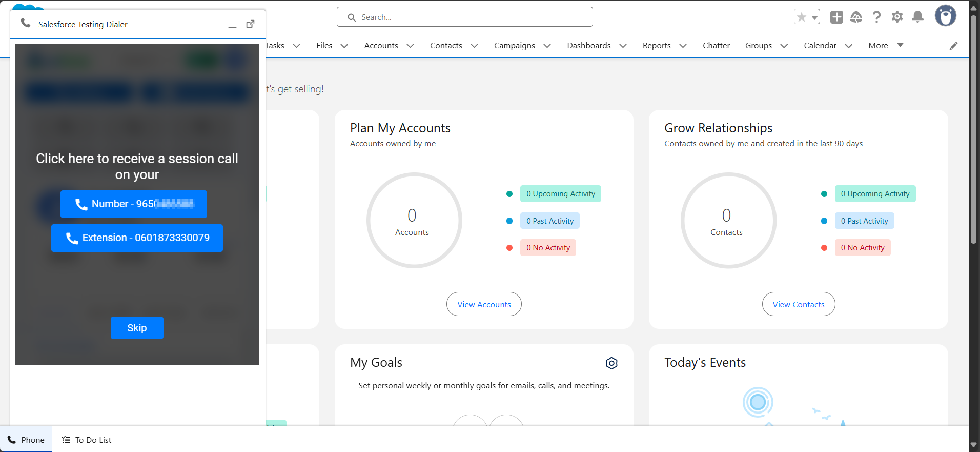Open the user profile avatar
The image size is (980, 452).
coord(945,16)
